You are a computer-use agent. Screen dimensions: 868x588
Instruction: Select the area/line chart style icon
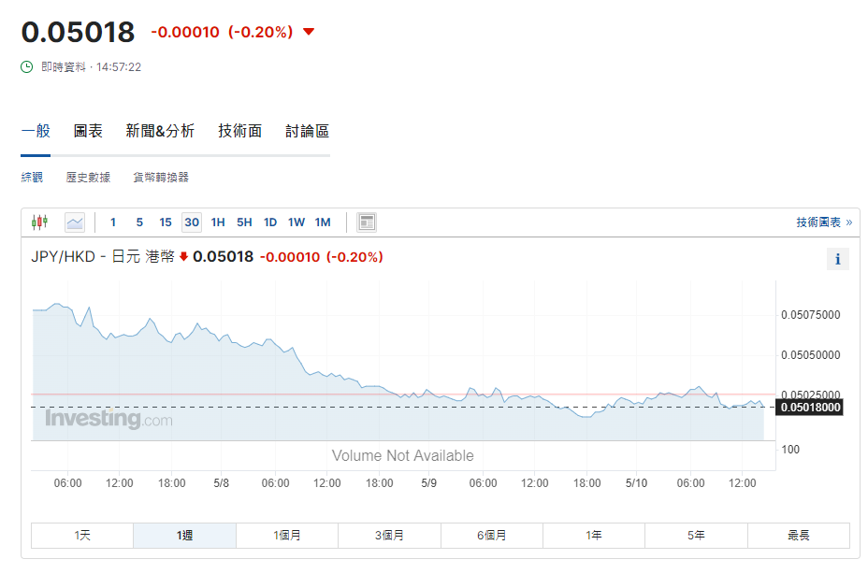coord(74,222)
